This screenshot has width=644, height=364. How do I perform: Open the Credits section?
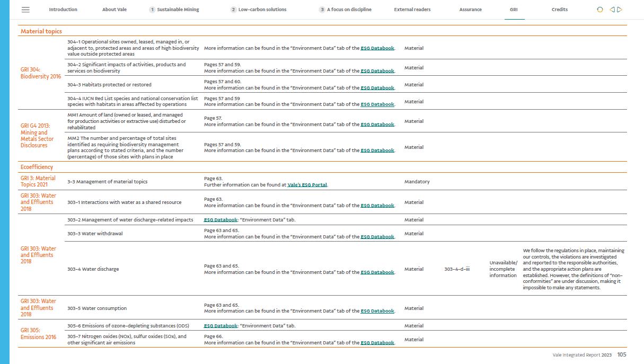click(559, 10)
